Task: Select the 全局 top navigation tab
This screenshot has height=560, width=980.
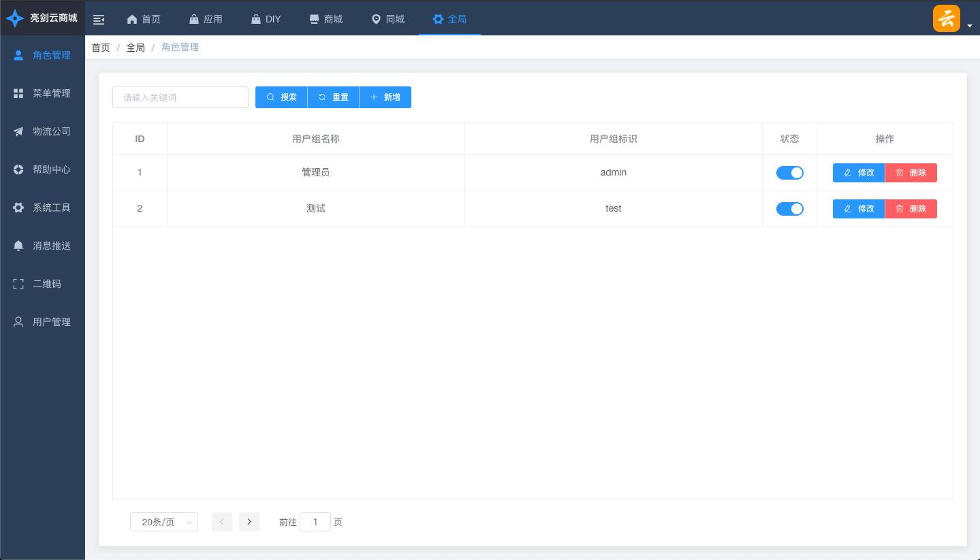Action: click(449, 19)
